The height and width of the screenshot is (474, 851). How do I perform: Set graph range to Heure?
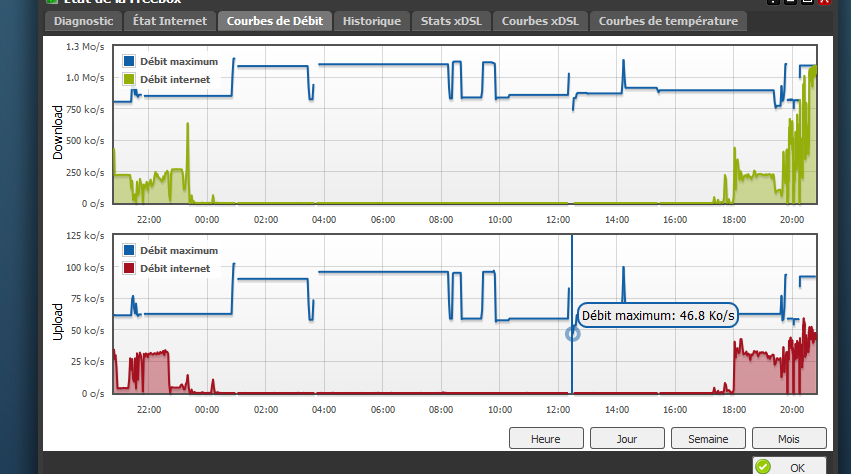(546, 438)
